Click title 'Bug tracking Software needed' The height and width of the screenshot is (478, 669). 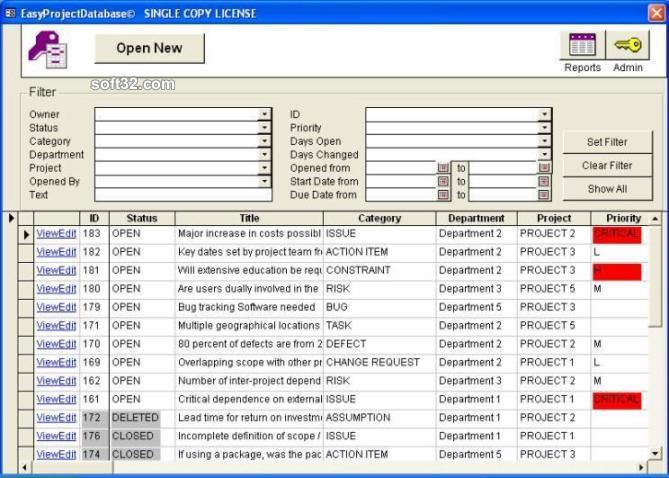247,307
